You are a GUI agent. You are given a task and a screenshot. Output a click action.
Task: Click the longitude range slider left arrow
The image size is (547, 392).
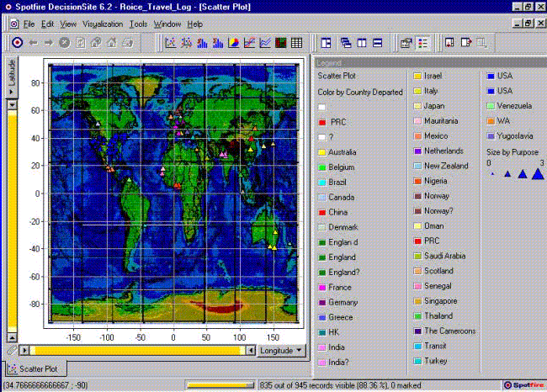(251, 350)
